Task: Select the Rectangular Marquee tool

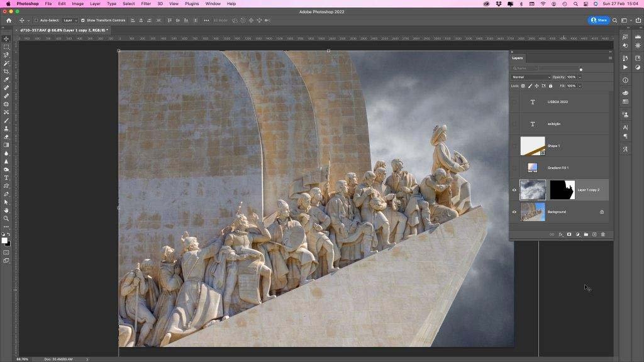Action: point(6,47)
